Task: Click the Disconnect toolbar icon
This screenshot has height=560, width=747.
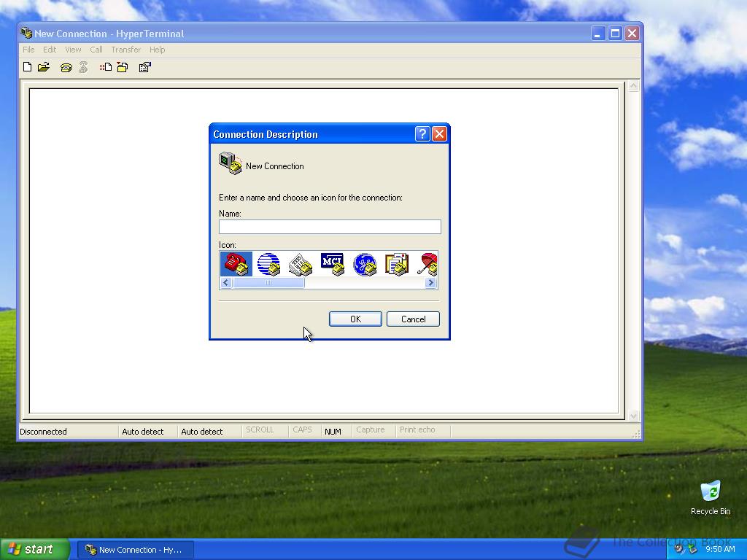Action: [x=83, y=67]
